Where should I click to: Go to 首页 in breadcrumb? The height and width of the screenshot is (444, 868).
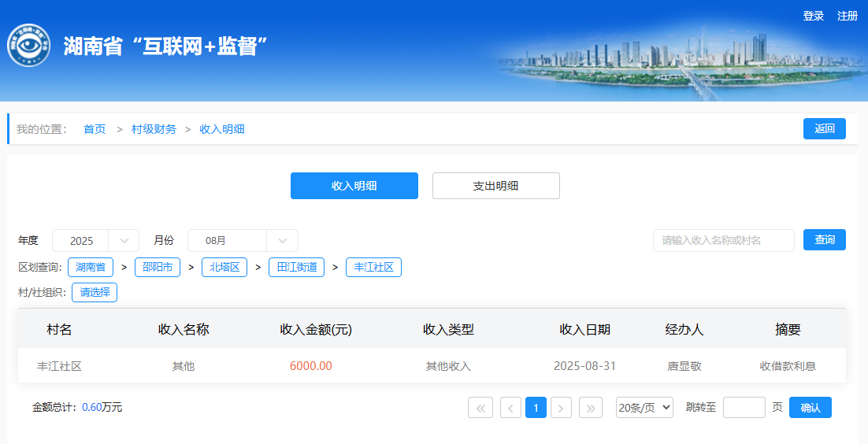[x=95, y=129]
